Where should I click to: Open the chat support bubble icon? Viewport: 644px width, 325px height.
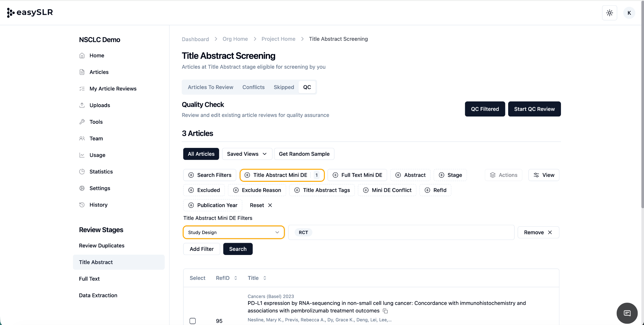tap(627, 313)
